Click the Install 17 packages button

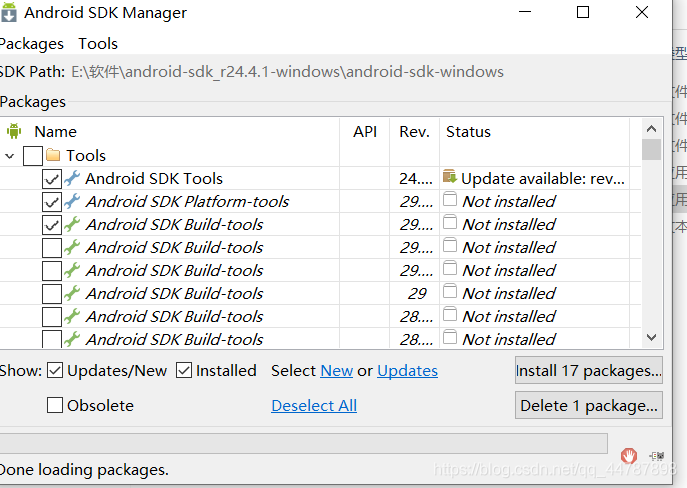point(588,371)
